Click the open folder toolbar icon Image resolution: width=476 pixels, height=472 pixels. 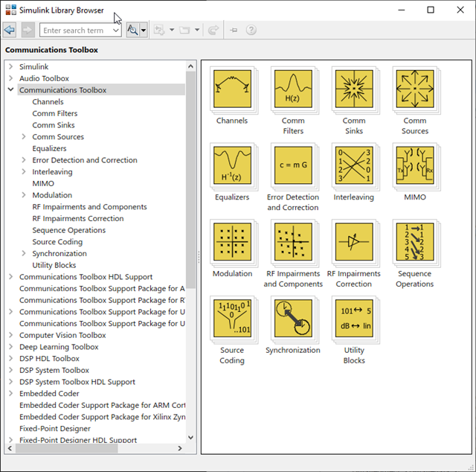(184, 30)
